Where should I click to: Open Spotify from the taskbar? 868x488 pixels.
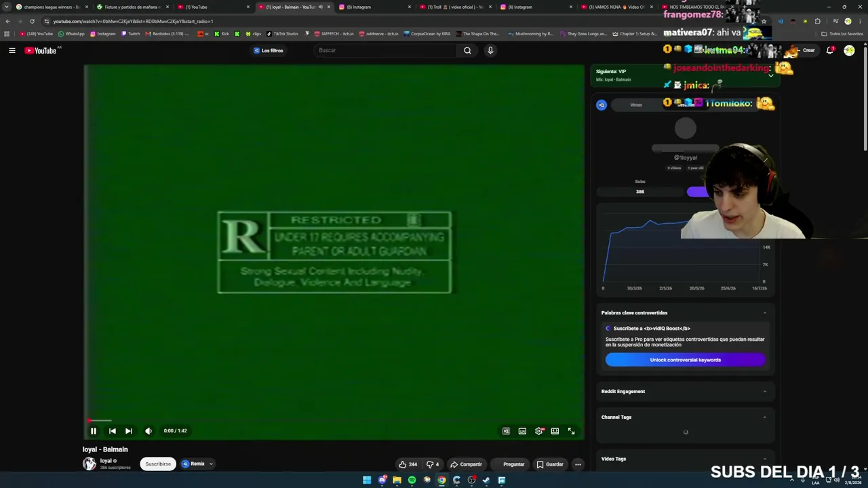pyautogui.click(x=412, y=480)
